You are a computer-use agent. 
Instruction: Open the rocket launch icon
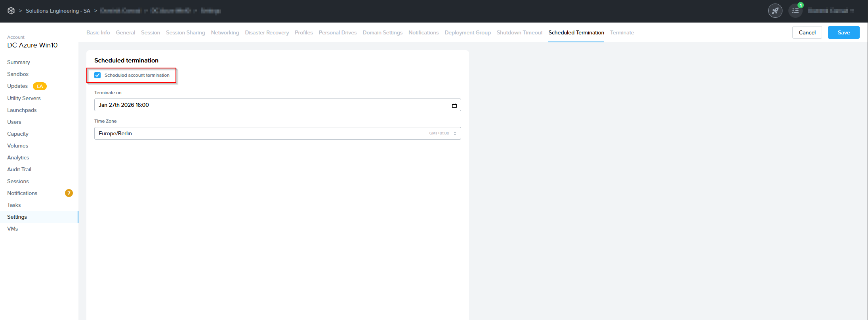[775, 11]
